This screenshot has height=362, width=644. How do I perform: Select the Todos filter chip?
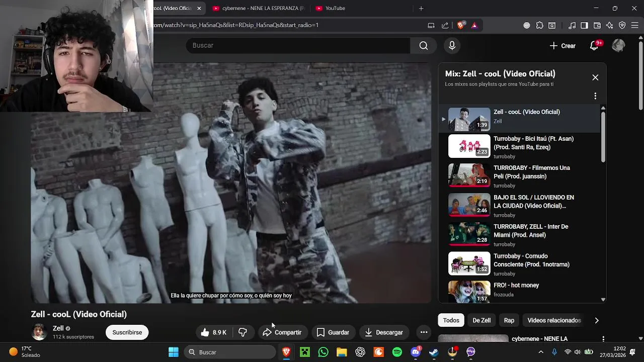tap(451, 320)
